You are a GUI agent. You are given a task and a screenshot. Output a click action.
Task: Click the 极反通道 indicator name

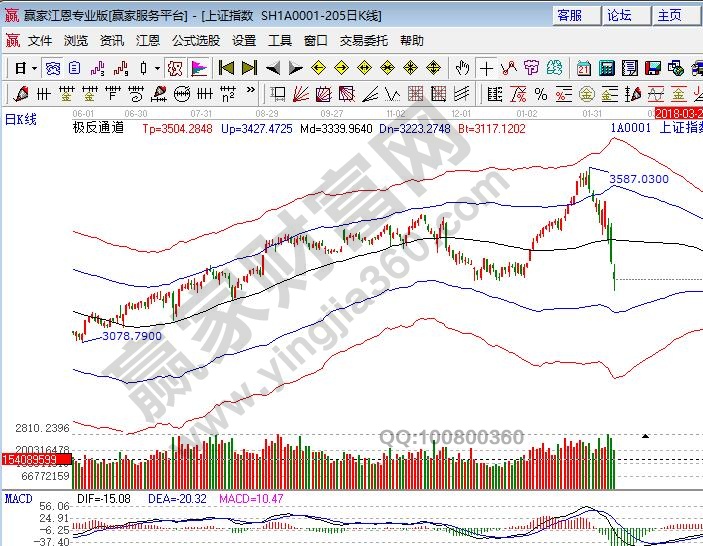pyautogui.click(x=98, y=128)
